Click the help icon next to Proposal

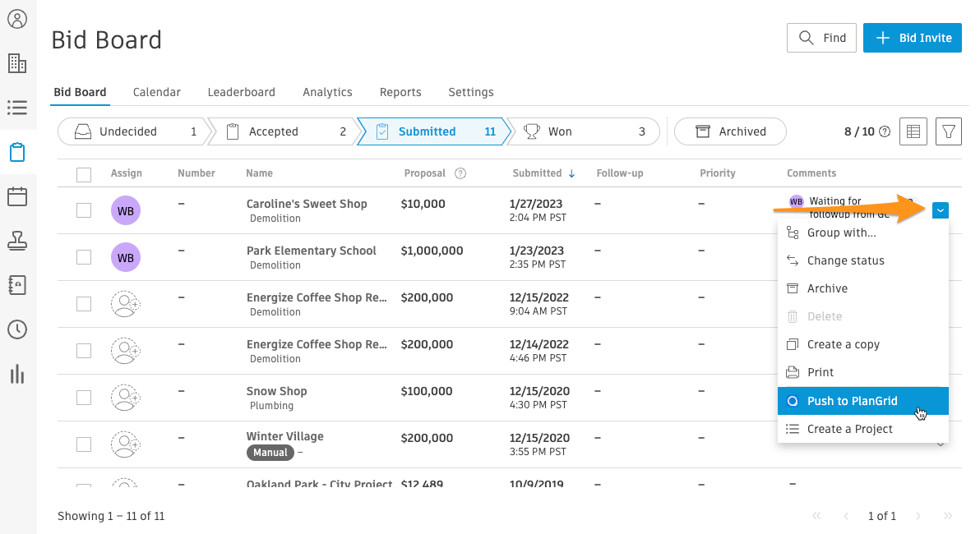tap(460, 173)
